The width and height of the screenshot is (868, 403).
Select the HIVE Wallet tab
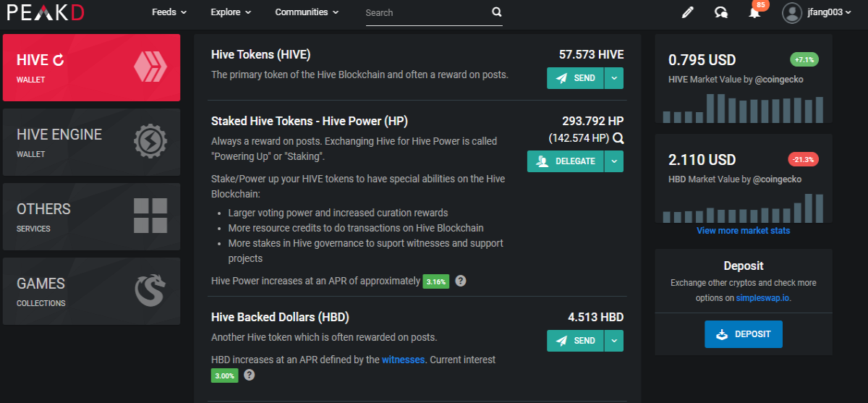[92, 67]
